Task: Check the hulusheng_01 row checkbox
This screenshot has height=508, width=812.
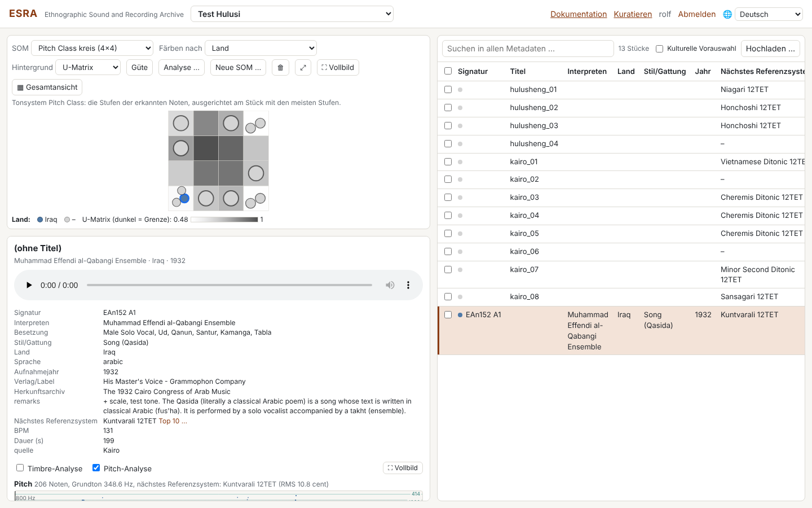Action: [x=448, y=89]
